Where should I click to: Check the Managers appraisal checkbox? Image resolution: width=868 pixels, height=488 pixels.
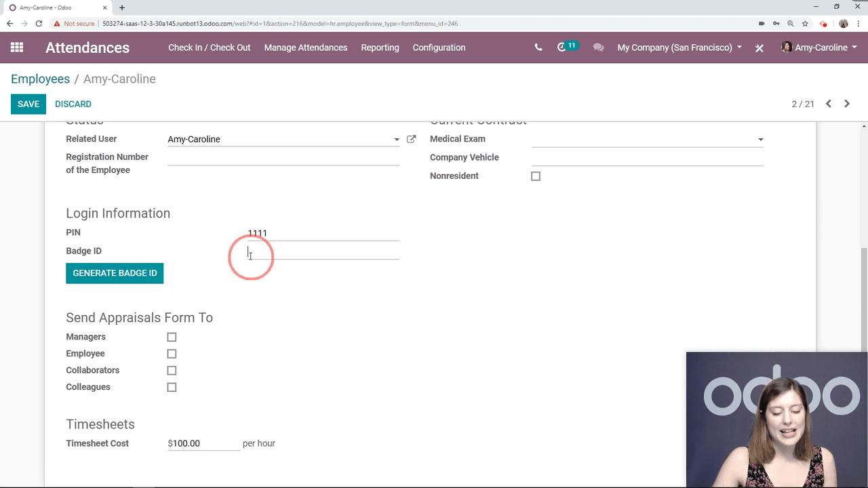tap(172, 337)
